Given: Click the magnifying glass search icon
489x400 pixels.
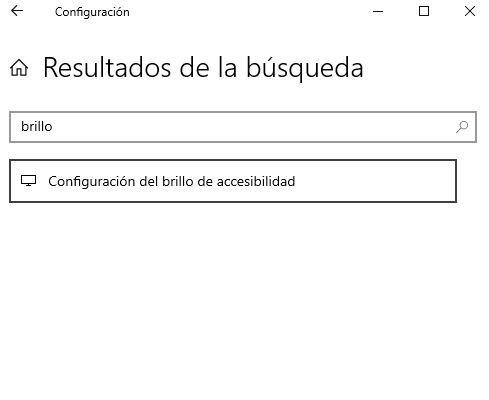Looking at the screenshot, I should (462, 127).
